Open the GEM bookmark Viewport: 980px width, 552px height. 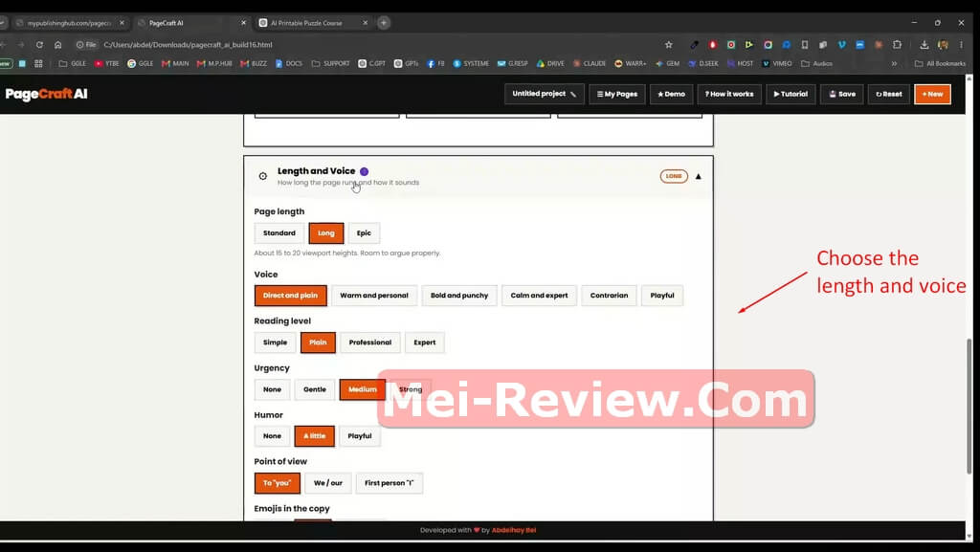667,64
